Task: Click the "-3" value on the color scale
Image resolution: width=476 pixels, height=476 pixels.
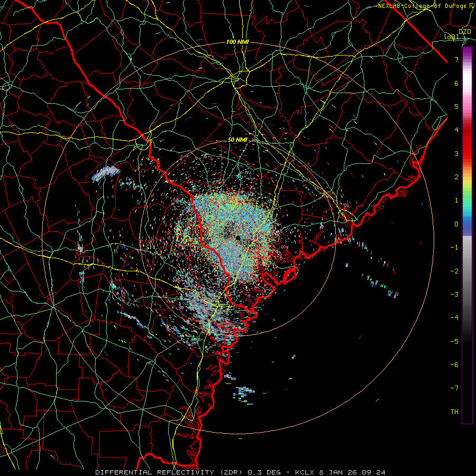Action: (454, 294)
